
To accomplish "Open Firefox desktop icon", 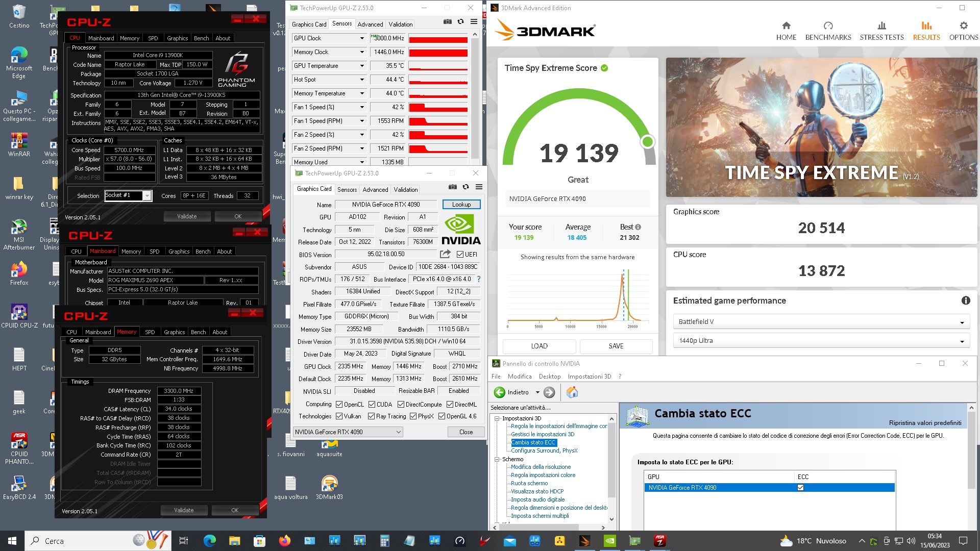I will (x=19, y=273).
